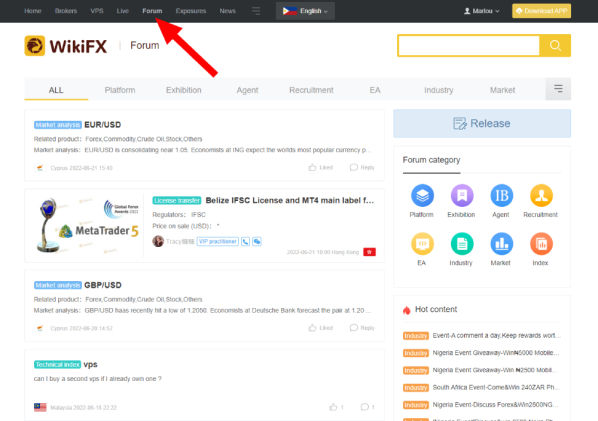Open Brokers in top navigation
The height and width of the screenshot is (421, 598).
[x=66, y=11]
